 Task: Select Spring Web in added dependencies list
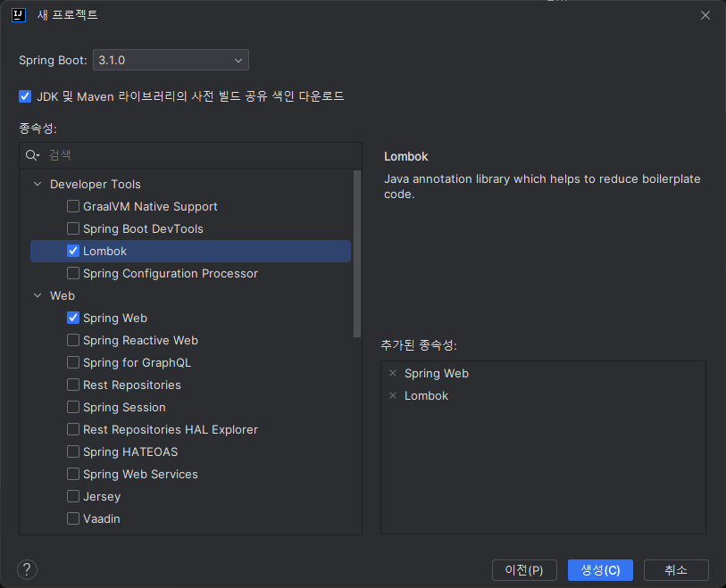437,373
